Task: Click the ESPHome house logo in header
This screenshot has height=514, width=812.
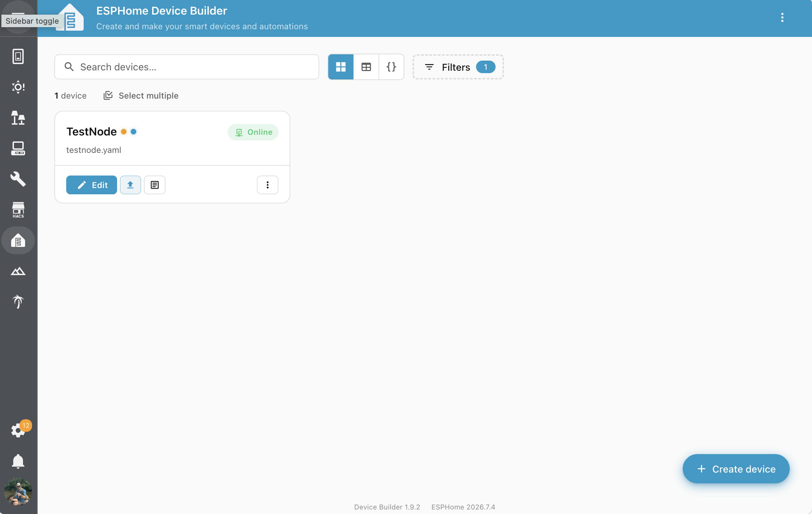Action: click(70, 17)
